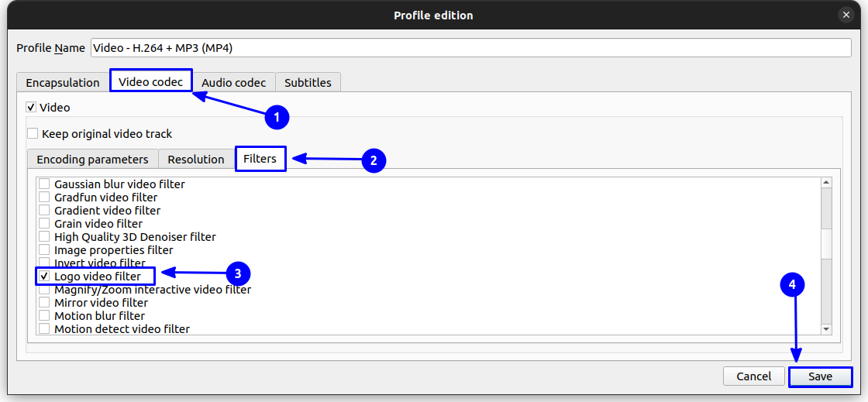Select the Filters tab
Viewport: 868px width, 402px height.
tap(260, 159)
